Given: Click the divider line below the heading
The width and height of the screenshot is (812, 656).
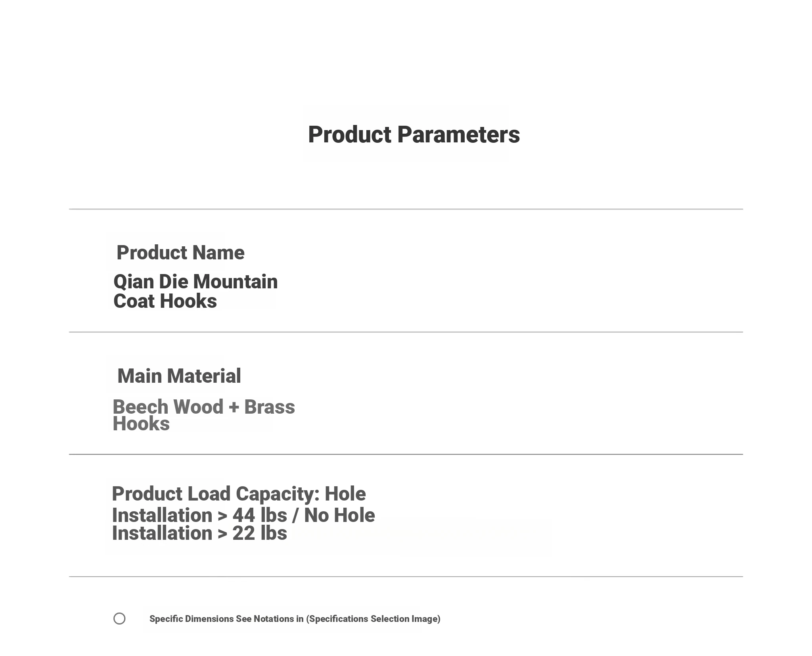Looking at the screenshot, I should click(x=406, y=209).
